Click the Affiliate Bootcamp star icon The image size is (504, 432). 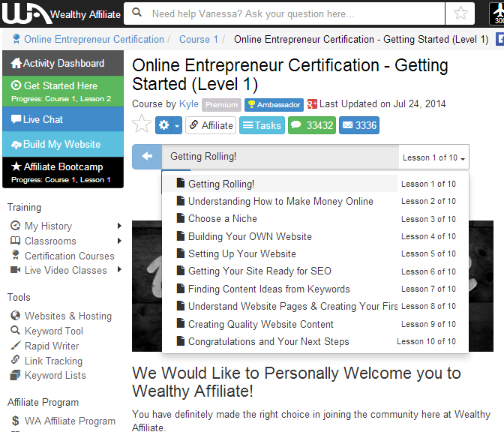tap(16, 166)
